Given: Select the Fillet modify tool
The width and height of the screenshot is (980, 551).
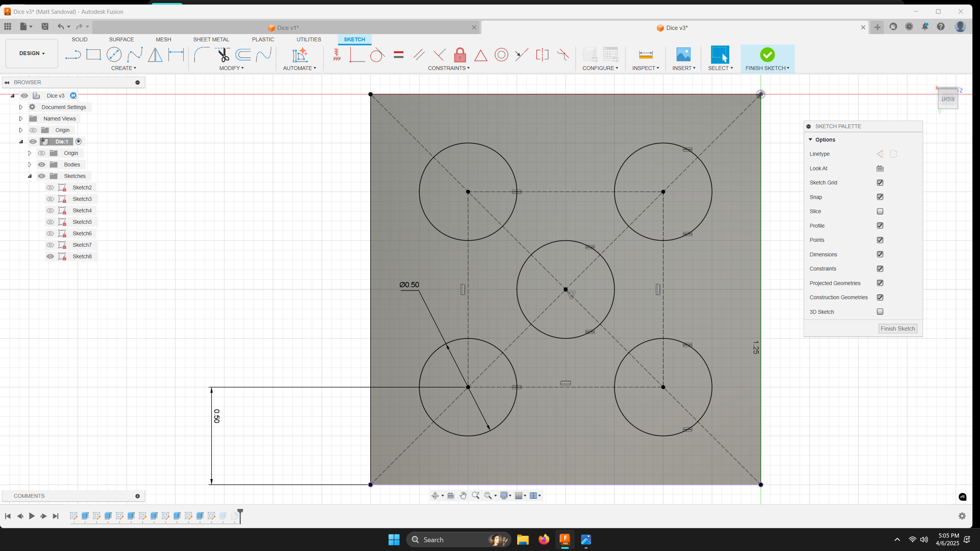Looking at the screenshot, I should [201, 55].
